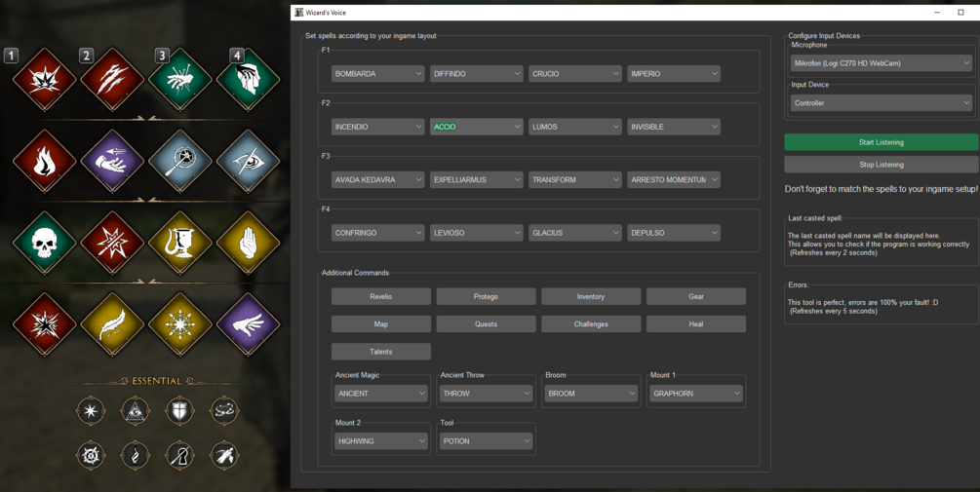Open the DIFFINDO spell dropdown
This screenshot has width=980, height=492.
point(477,74)
